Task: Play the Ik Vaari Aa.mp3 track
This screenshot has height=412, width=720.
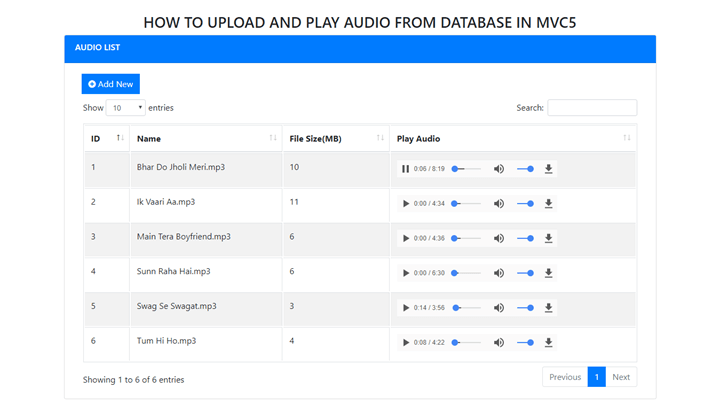Action: [406, 204]
